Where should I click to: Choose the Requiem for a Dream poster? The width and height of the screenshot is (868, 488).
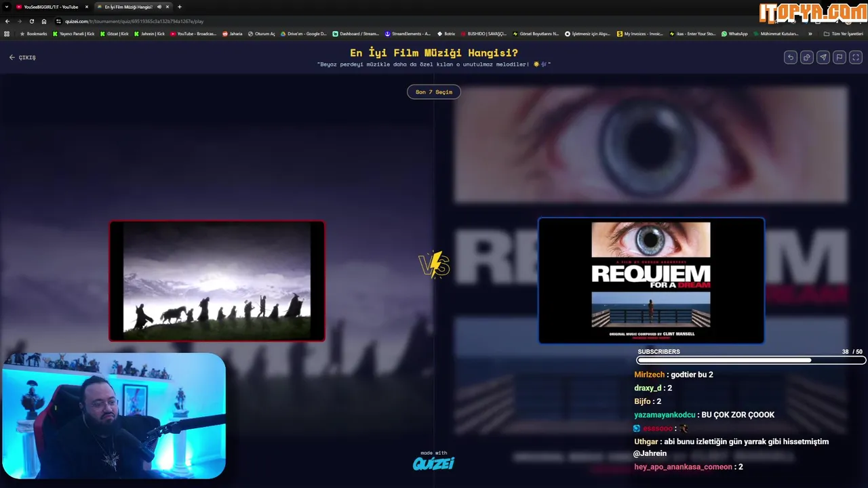[651, 281]
